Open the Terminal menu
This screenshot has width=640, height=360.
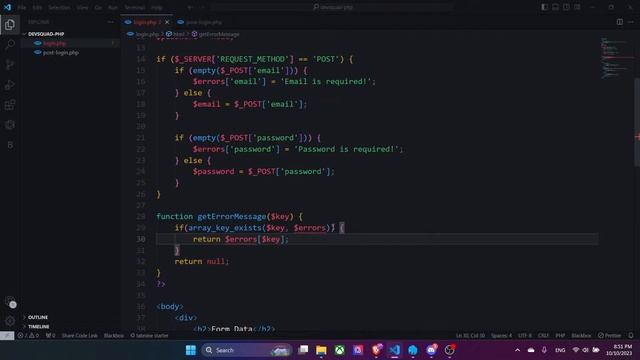pos(134,7)
